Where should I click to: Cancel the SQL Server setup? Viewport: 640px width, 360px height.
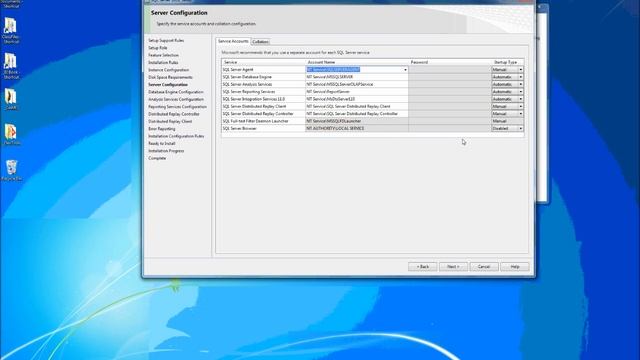coord(484,267)
